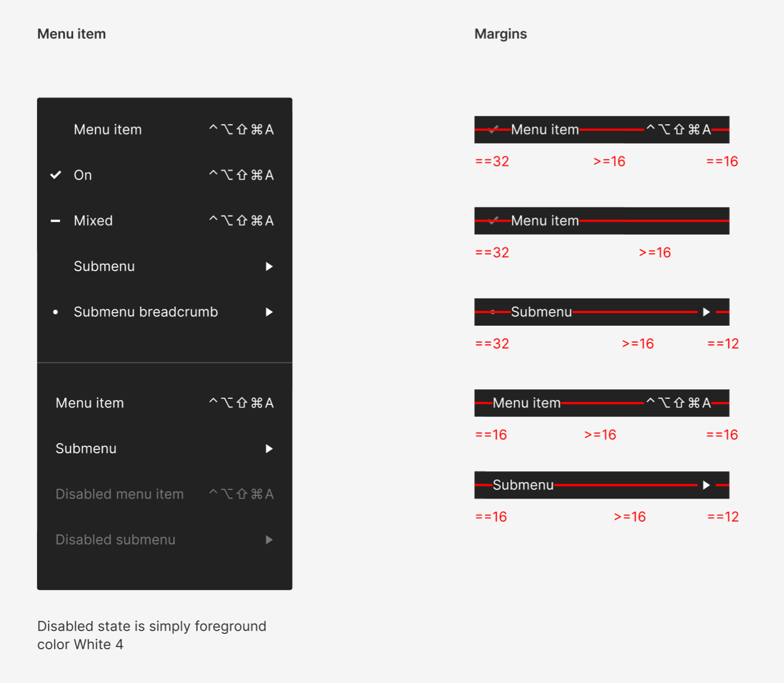This screenshot has height=683, width=784.
Task: Click the Menu item below the divider
Action: point(90,403)
